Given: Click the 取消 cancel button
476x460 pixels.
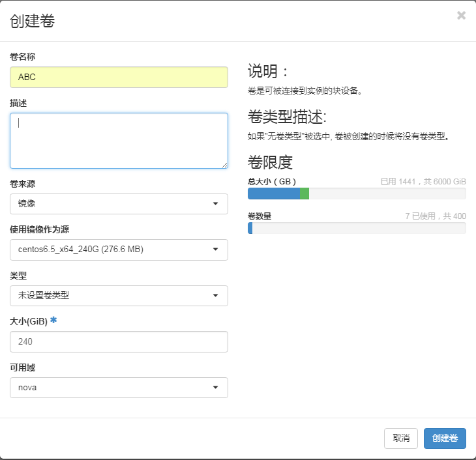Looking at the screenshot, I should coord(401,438).
